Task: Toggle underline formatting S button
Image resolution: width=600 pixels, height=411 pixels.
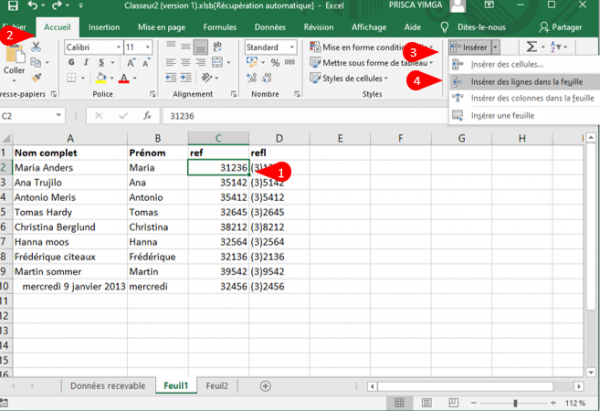Action: pyautogui.click(x=100, y=62)
